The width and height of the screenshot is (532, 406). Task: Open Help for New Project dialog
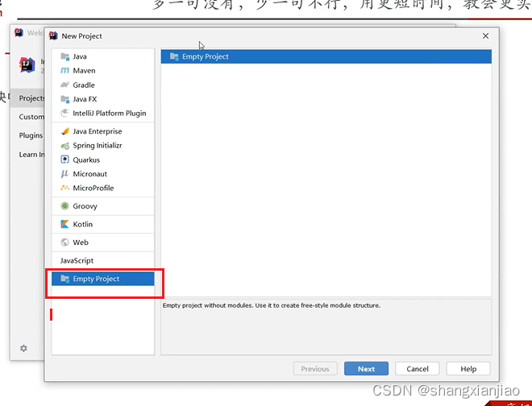468,369
